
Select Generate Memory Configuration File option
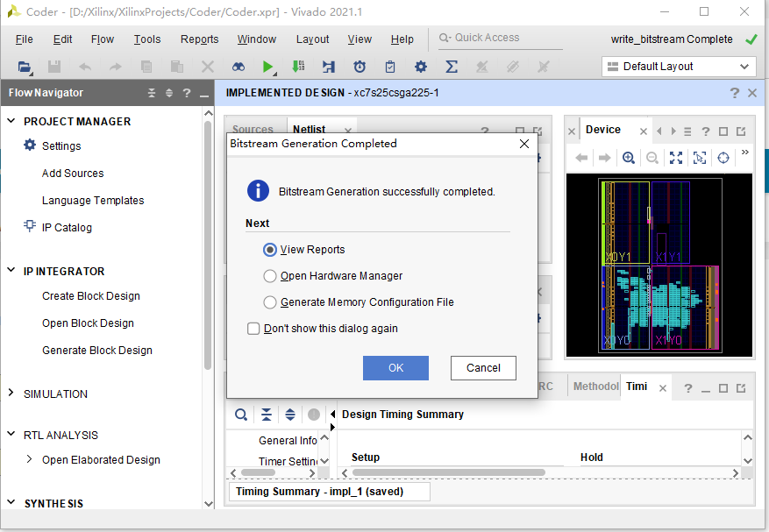(x=270, y=302)
